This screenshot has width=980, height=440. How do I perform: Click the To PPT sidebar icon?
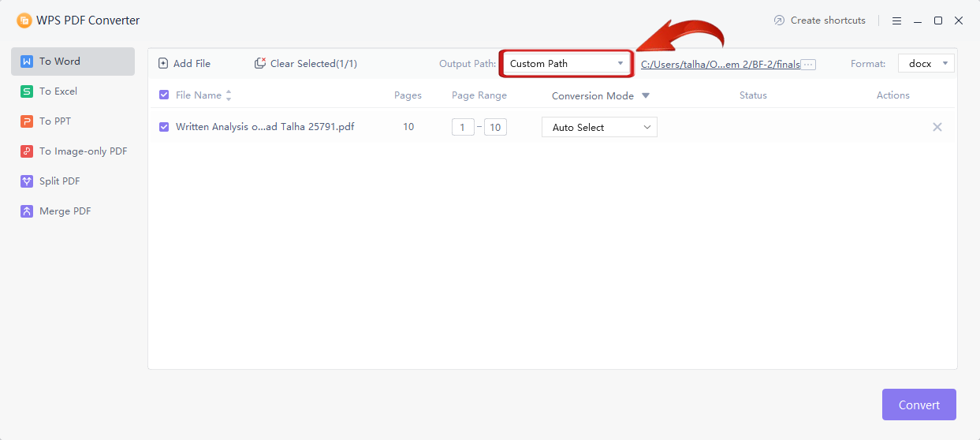click(x=27, y=121)
